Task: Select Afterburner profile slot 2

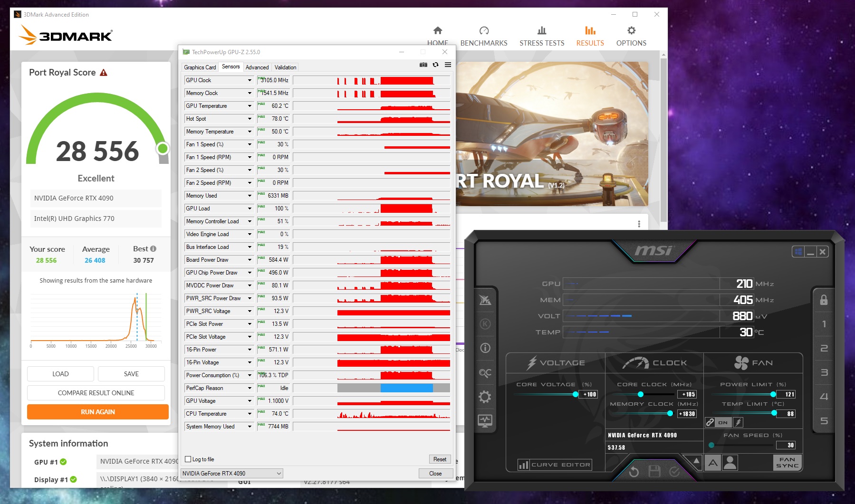Action: 824,348
